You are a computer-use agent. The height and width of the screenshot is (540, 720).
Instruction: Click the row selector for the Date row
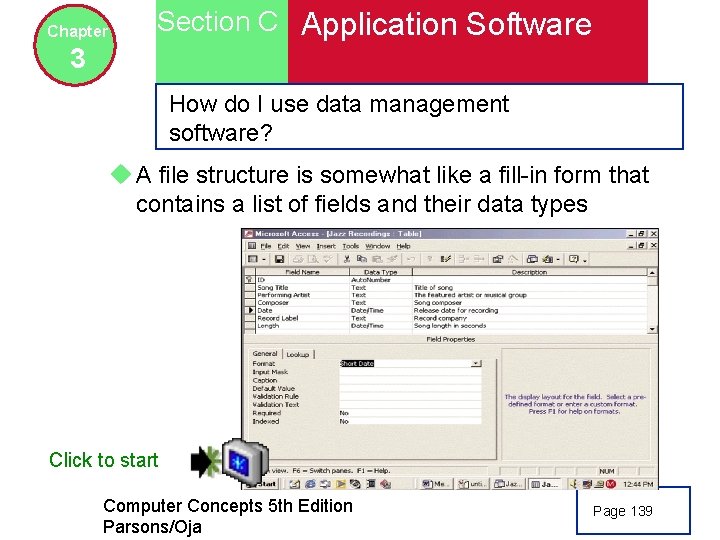pos(250,310)
